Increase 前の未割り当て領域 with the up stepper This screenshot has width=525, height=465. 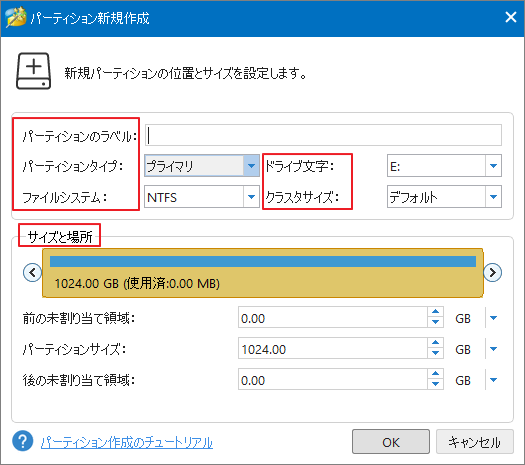click(435, 312)
